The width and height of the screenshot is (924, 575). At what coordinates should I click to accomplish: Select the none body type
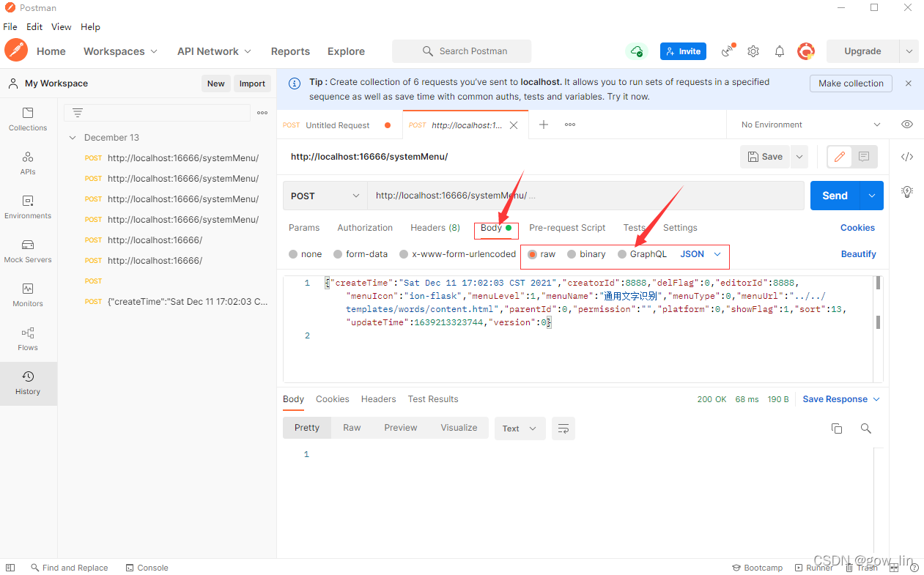click(306, 254)
